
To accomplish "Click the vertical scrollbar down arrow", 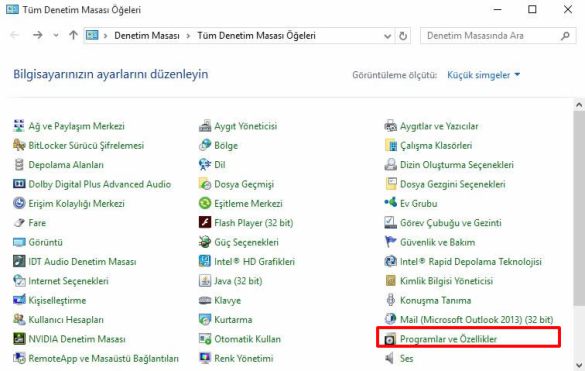I will click(x=579, y=365).
